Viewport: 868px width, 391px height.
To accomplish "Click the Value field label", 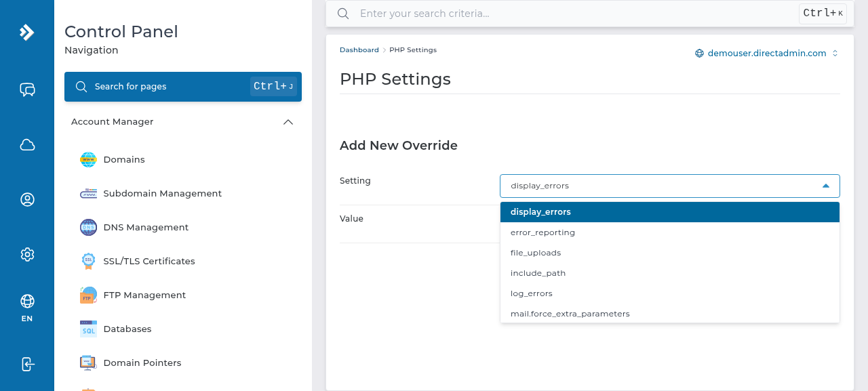I will pyautogui.click(x=351, y=219).
